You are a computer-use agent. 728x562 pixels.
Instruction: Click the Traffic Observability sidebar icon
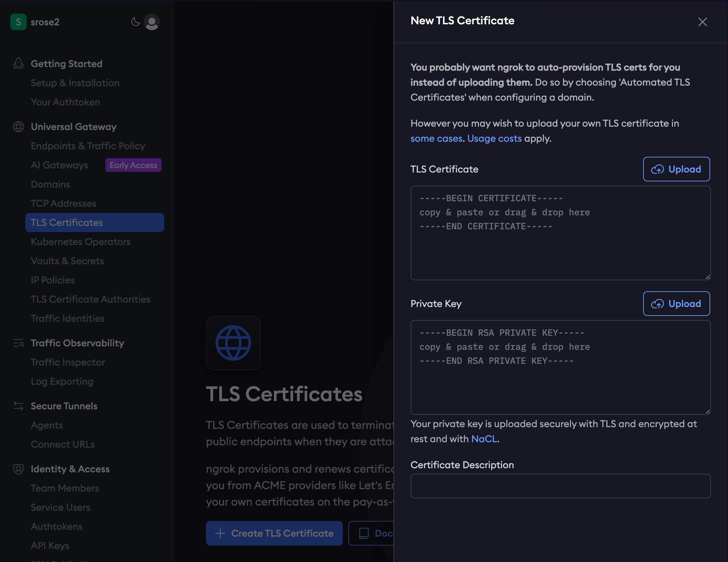pyautogui.click(x=18, y=343)
